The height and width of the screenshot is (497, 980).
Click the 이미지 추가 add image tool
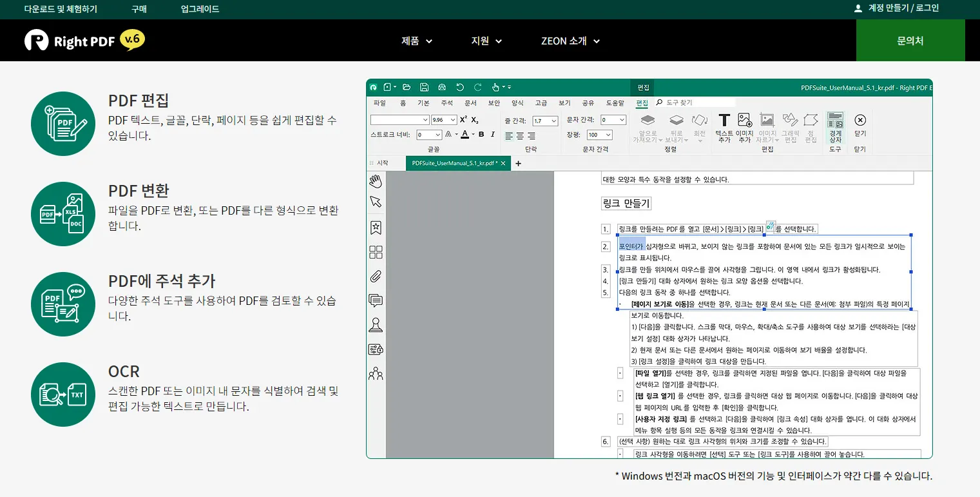745,128
